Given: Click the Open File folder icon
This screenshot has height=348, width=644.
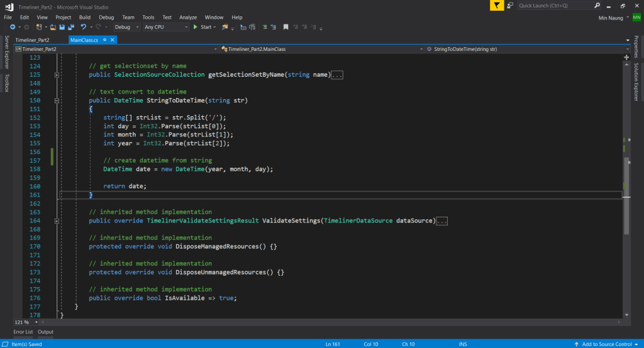Looking at the screenshot, I should [x=53, y=28].
